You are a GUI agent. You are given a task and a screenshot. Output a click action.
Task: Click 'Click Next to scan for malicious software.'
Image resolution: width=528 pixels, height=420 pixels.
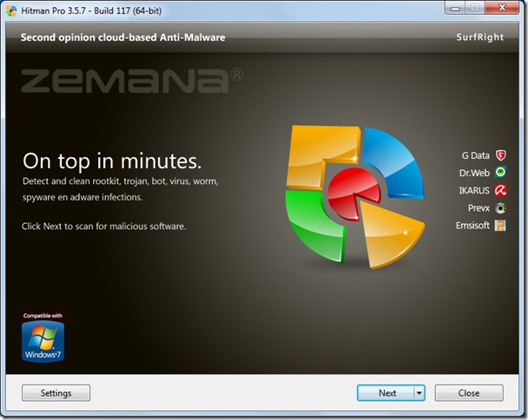(103, 226)
